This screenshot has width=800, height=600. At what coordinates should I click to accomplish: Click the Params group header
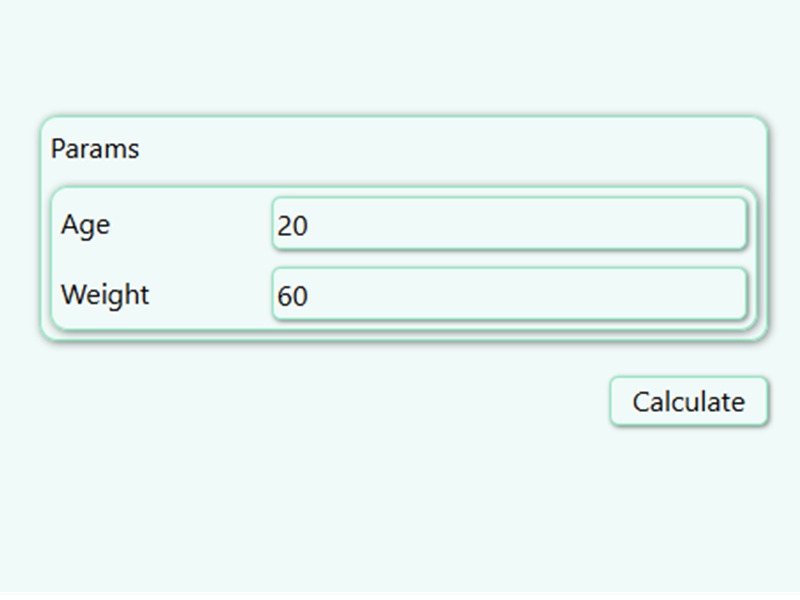point(95,148)
